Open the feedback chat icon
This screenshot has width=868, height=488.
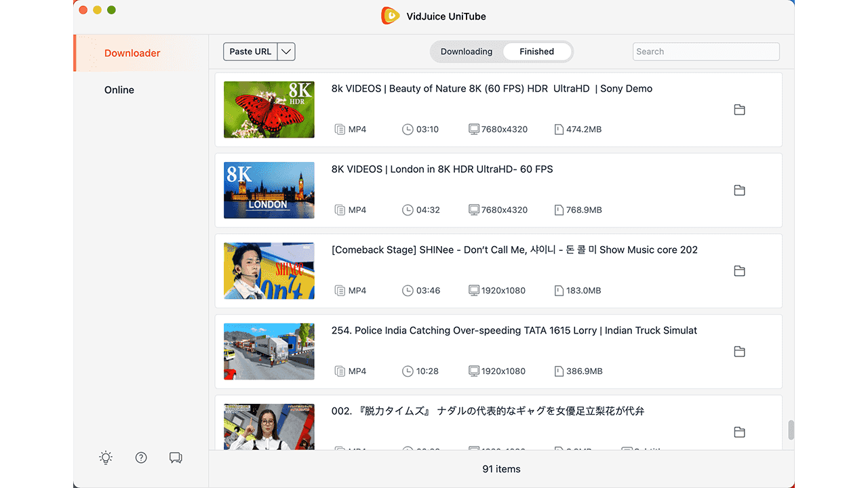(x=176, y=457)
